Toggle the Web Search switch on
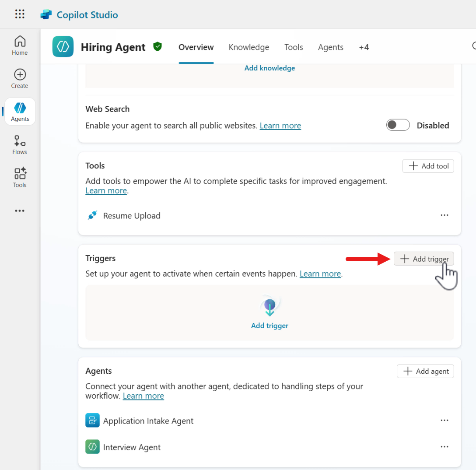This screenshot has width=476, height=470. (x=398, y=125)
